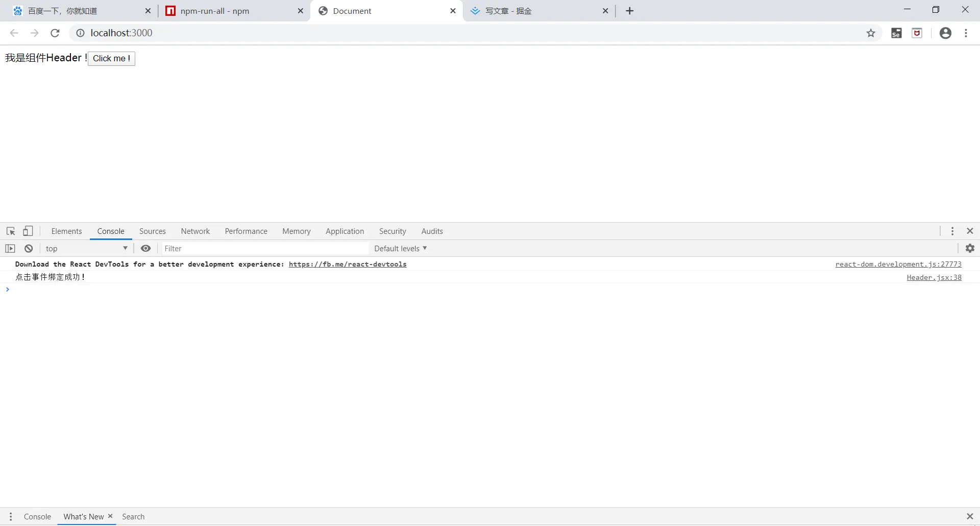
Task: Open the Chrome profile avatar
Action: click(945, 33)
